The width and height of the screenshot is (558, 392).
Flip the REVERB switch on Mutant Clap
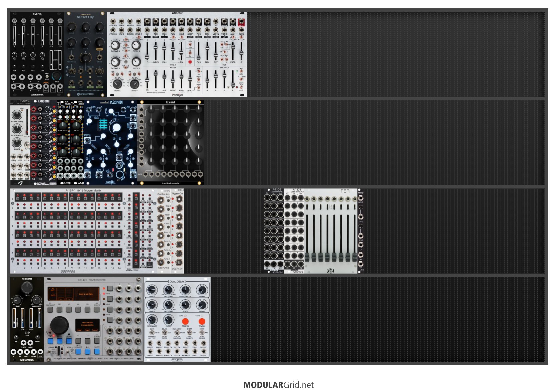pyautogui.click(x=71, y=72)
